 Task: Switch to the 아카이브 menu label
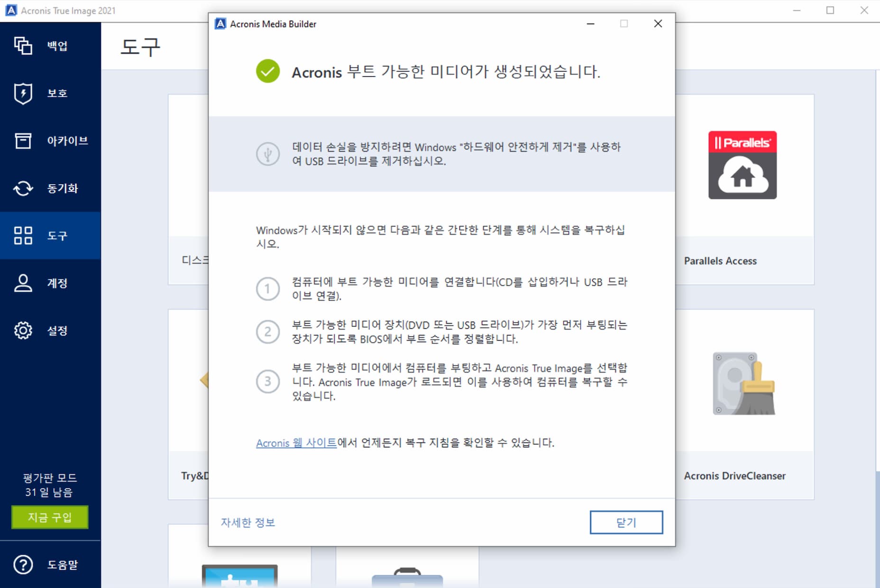(x=67, y=141)
